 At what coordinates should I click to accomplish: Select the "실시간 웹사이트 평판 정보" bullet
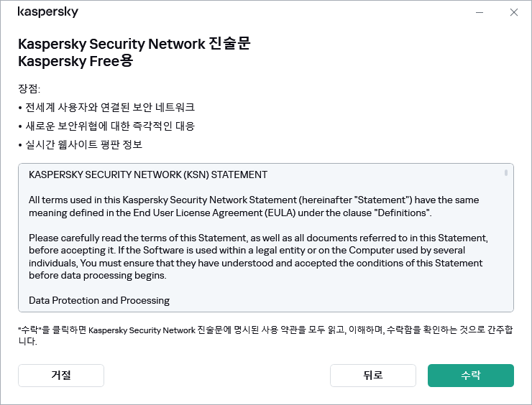pyautogui.click(x=83, y=145)
